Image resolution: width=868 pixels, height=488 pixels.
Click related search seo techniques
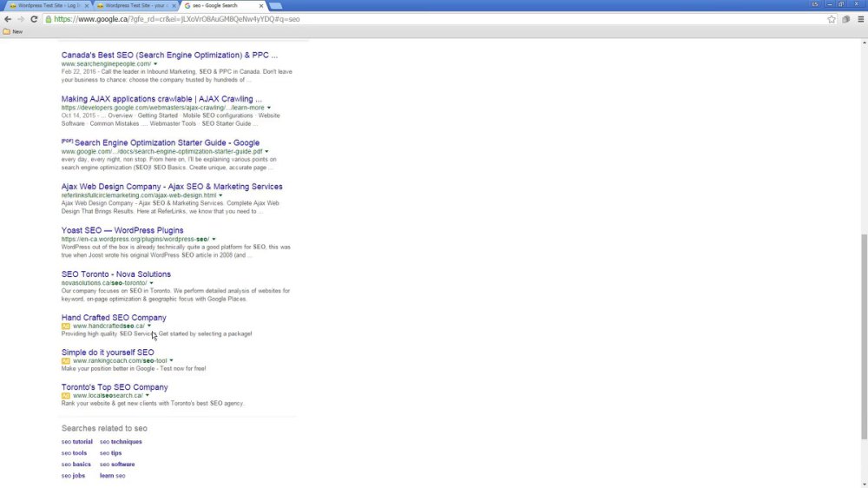pos(121,441)
